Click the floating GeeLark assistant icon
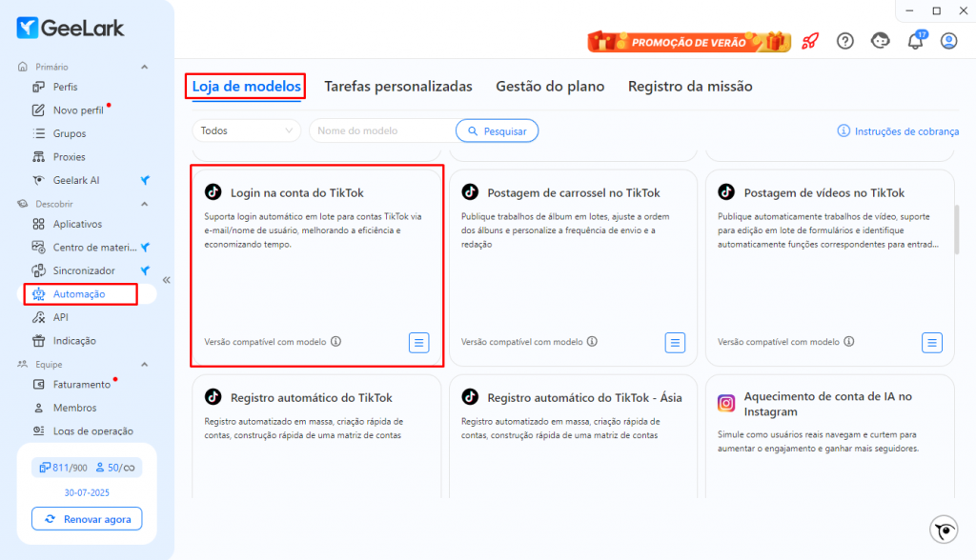 pyautogui.click(x=944, y=530)
